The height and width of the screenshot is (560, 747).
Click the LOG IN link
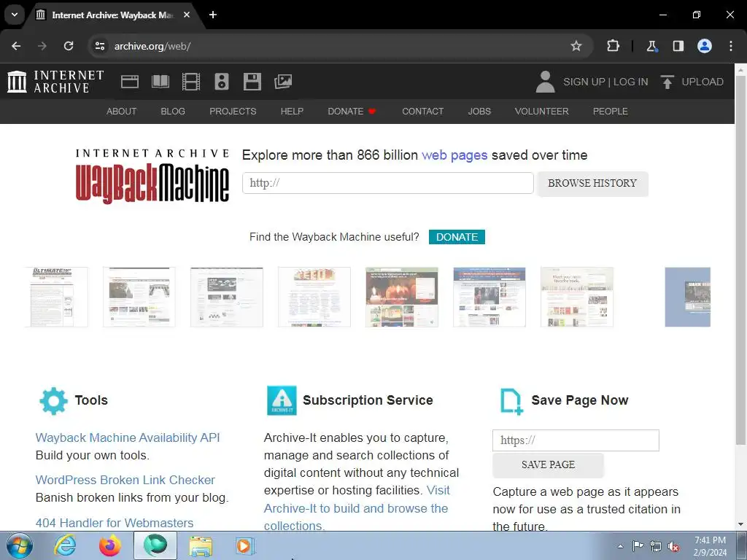pyautogui.click(x=630, y=82)
